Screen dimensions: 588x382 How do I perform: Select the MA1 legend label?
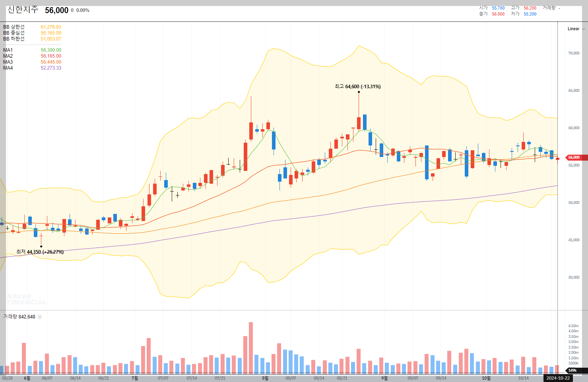point(8,50)
